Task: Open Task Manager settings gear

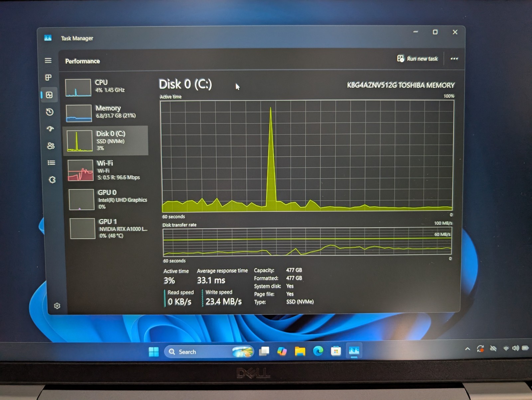Action: 57,306
